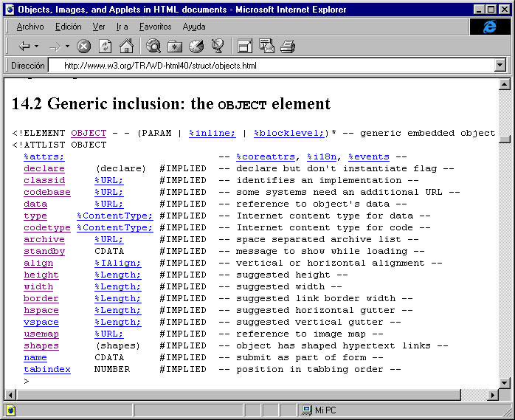Follow the type attribute link
The height and width of the screenshot is (420, 515).
click(35, 216)
